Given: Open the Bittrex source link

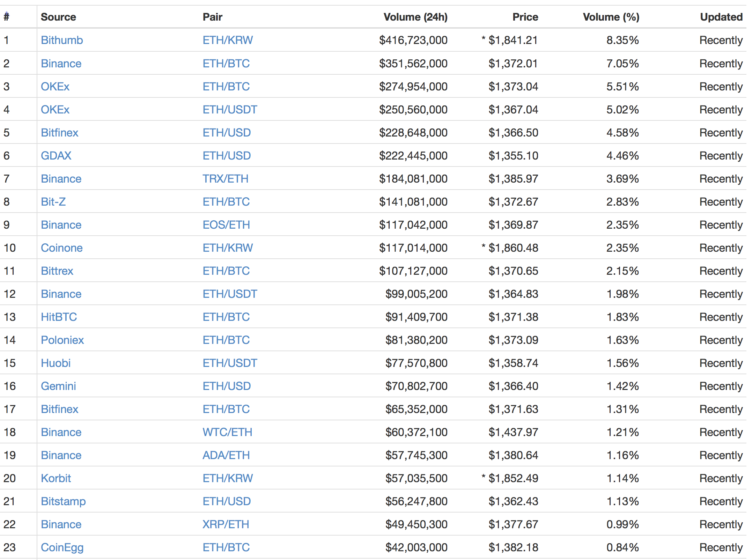Looking at the screenshot, I should [x=57, y=271].
